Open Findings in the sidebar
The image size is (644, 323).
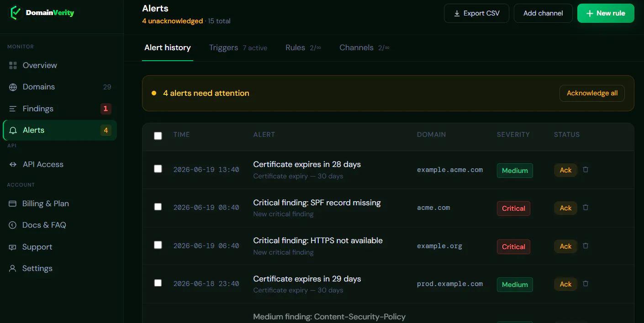pyautogui.click(x=60, y=109)
